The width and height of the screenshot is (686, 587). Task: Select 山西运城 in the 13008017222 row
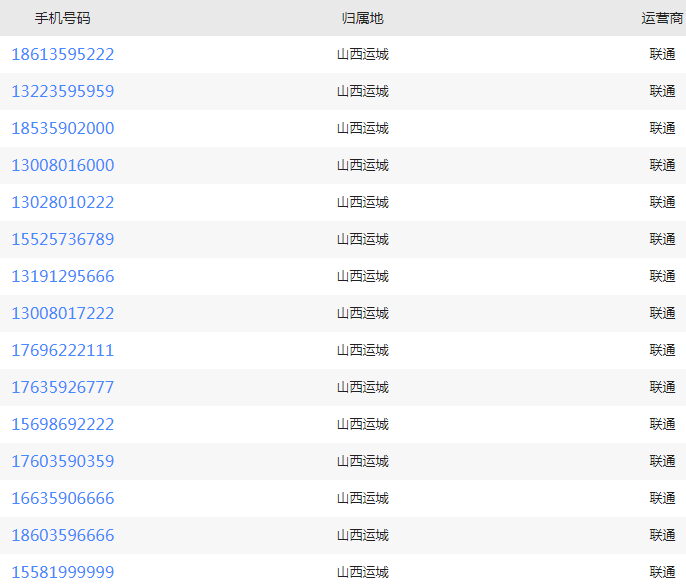click(x=363, y=313)
